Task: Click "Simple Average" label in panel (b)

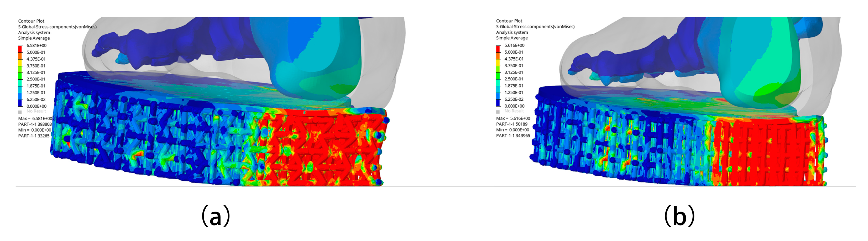Action: [x=511, y=38]
